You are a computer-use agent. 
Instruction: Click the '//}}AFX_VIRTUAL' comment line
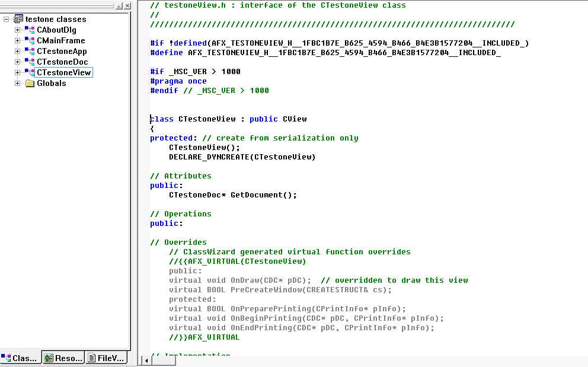[x=204, y=337]
